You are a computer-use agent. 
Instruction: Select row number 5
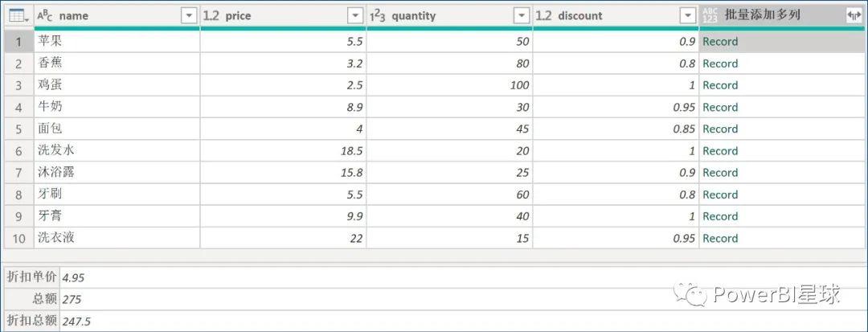pyautogui.click(x=18, y=129)
